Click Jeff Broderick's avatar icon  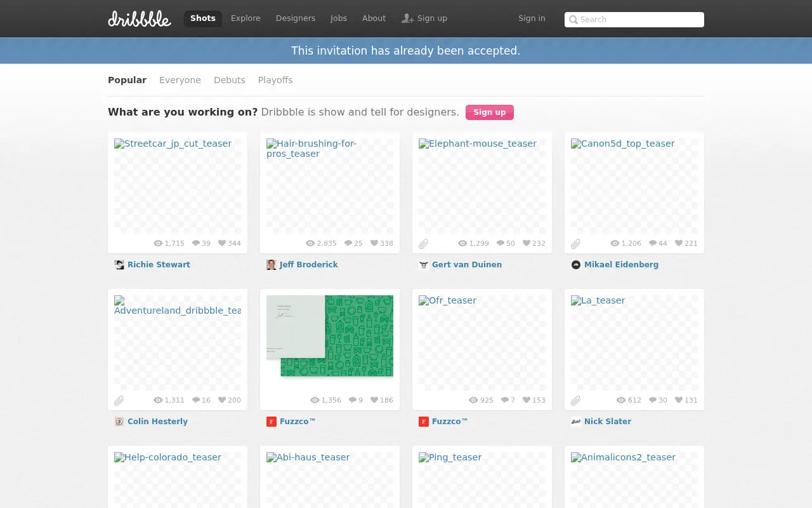(x=272, y=265)
